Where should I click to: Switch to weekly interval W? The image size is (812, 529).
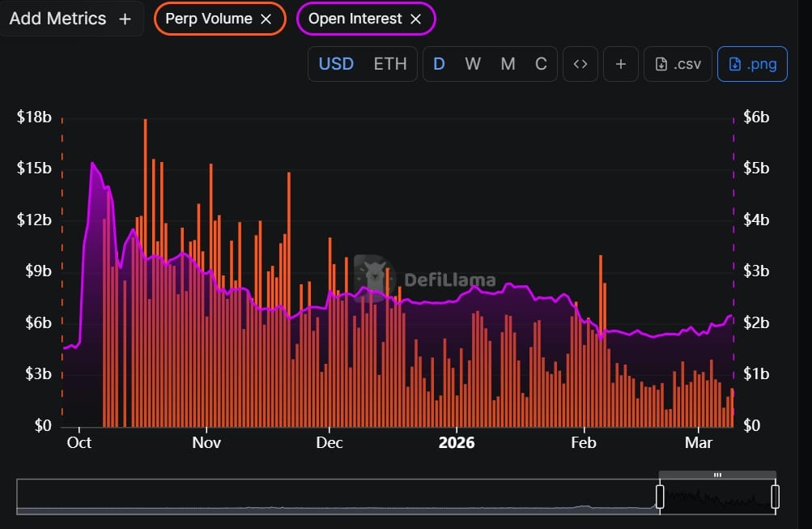473,63
